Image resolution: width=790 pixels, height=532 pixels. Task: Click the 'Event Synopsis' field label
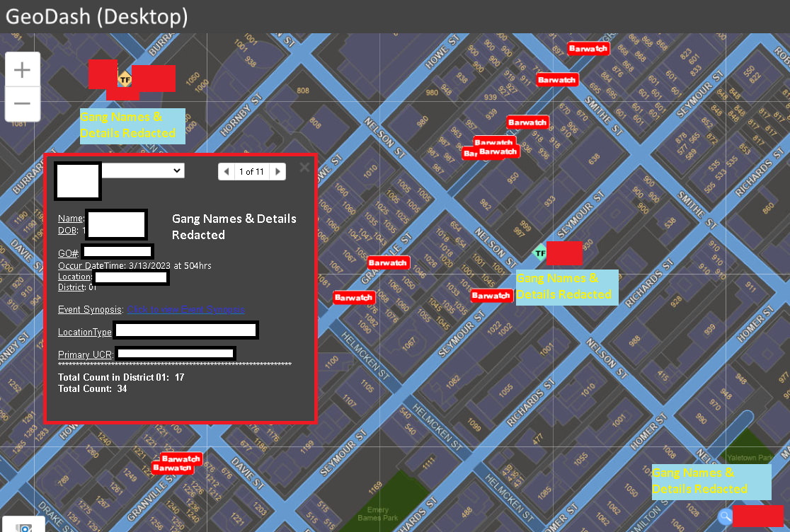pyautogui.click(x=90, y=310)
